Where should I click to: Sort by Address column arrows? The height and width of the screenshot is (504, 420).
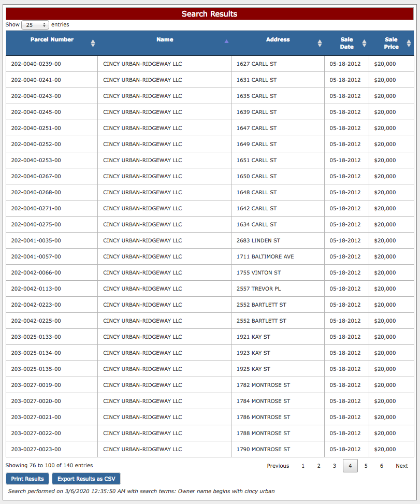[x=320, y=43]
